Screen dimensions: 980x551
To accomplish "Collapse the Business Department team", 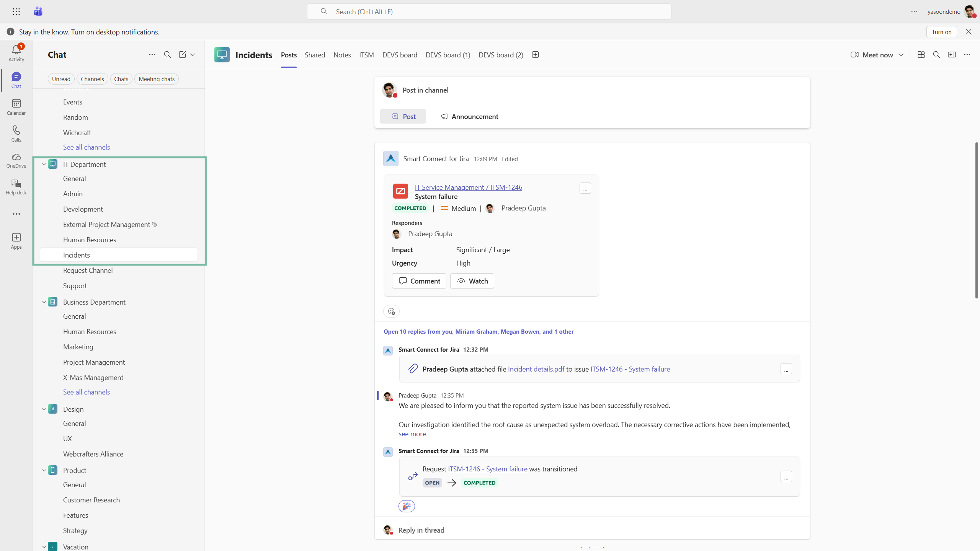I will point(44,302).
